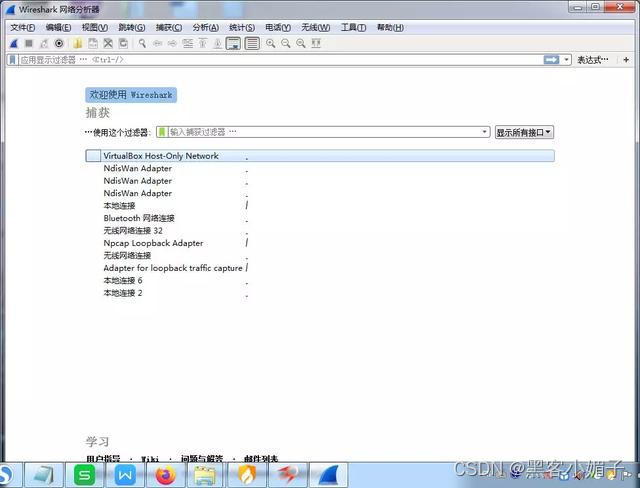
Task: Click the find packet magnifier icon
Action: point(142,43)
